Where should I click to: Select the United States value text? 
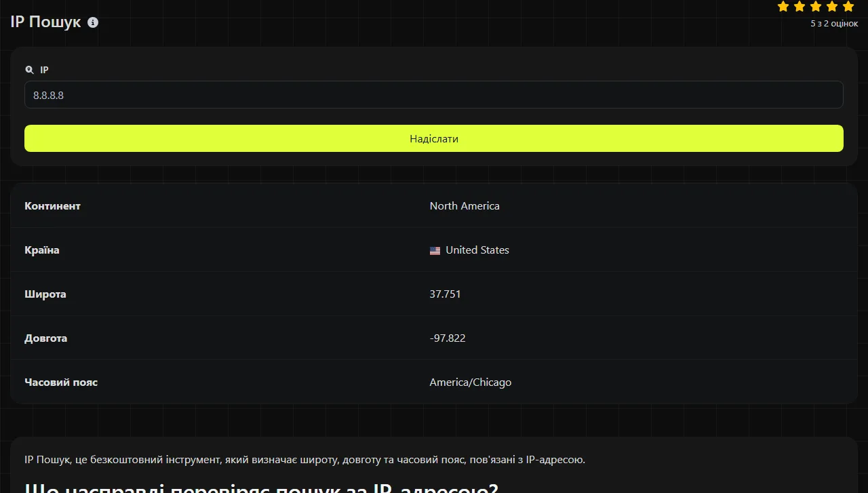477,250
